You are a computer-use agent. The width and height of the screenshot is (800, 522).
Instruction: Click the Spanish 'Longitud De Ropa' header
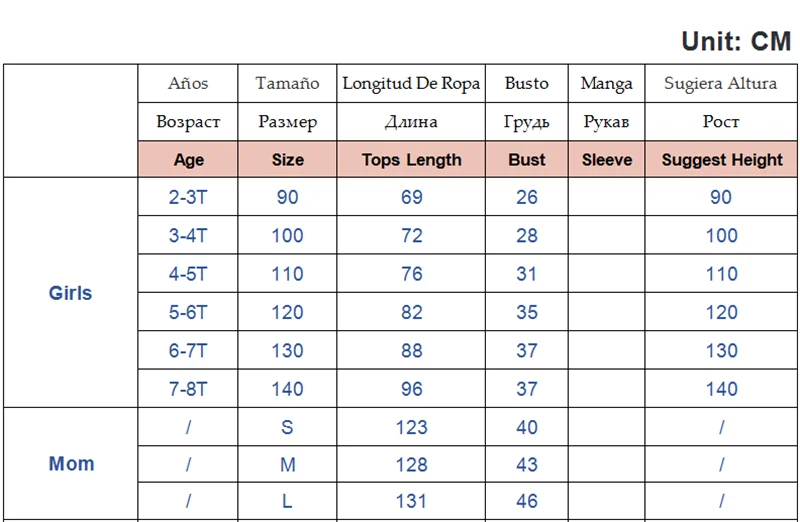coord(411,84)
